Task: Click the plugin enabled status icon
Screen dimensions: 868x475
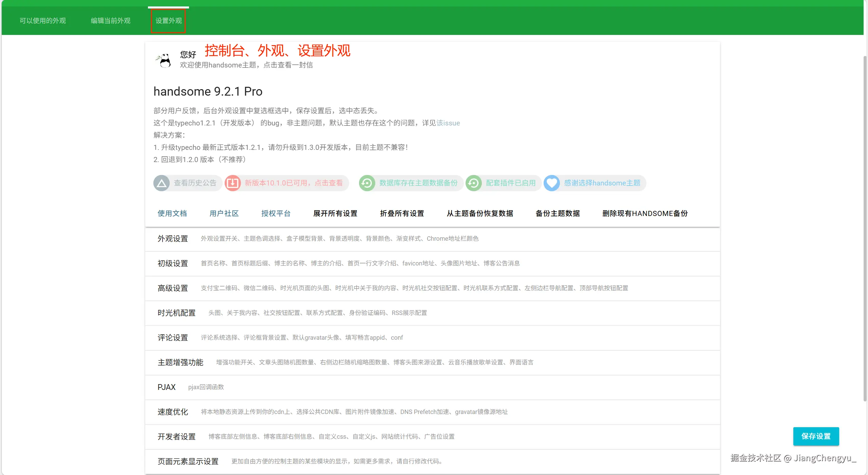Action: click(474, 183)
